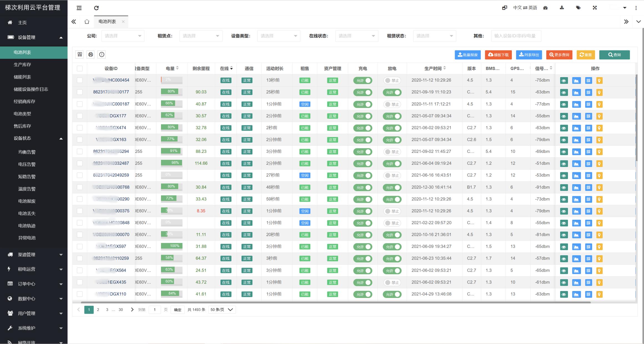Viewport: 644px width, 344px height.
Task: Open the 公司 company dropdown
Action: 123,36
